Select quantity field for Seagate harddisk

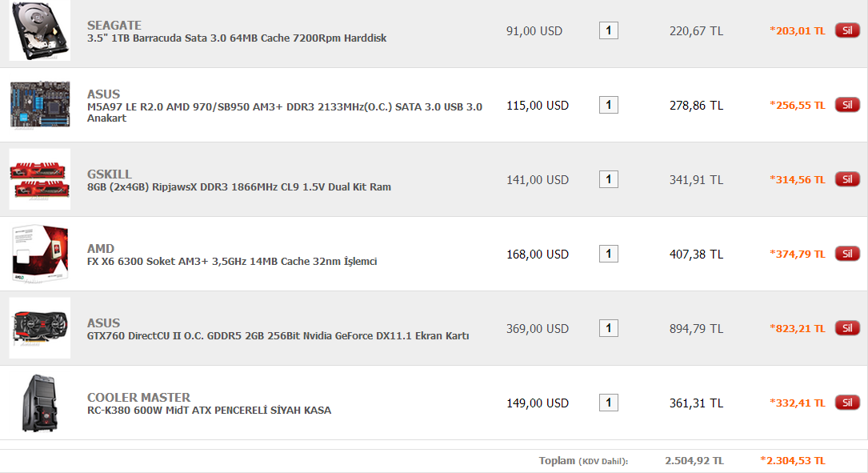tap(608, 30)
